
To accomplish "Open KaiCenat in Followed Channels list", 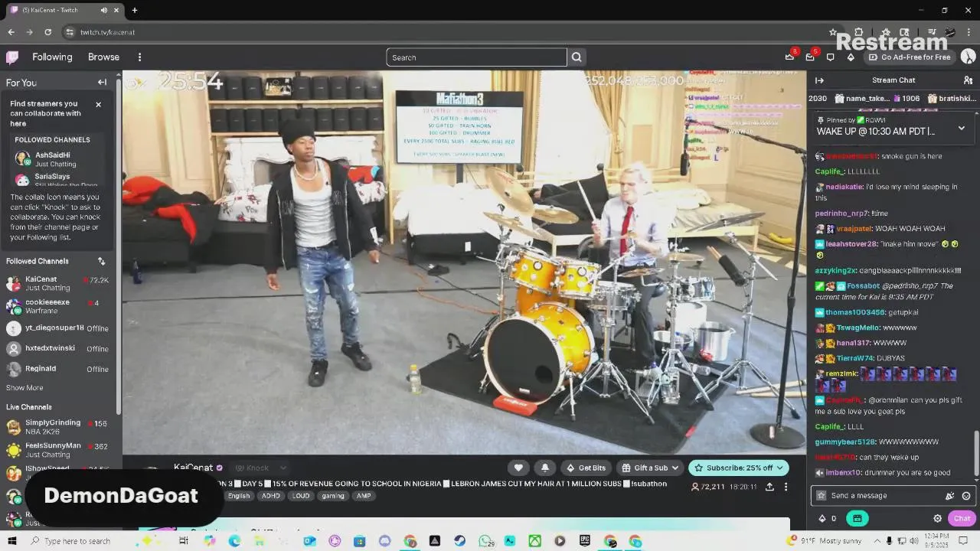I will coord(57,283).
